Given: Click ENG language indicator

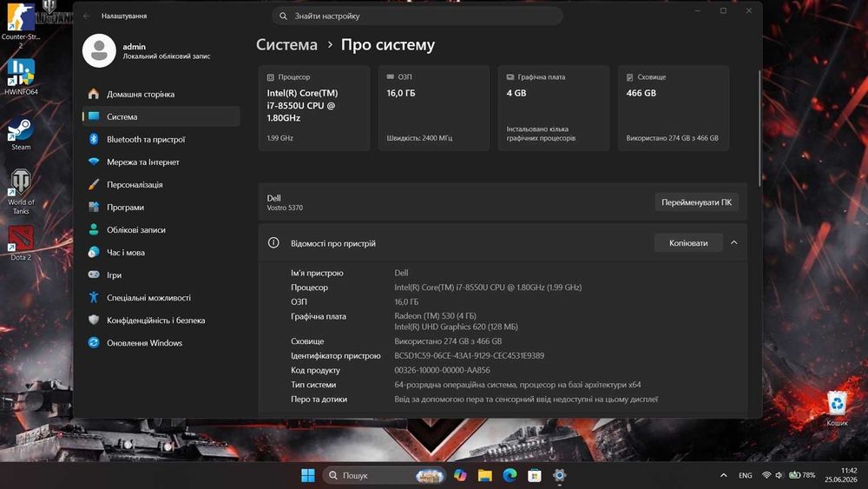Looking at the screenshot, I should [745, 475].
